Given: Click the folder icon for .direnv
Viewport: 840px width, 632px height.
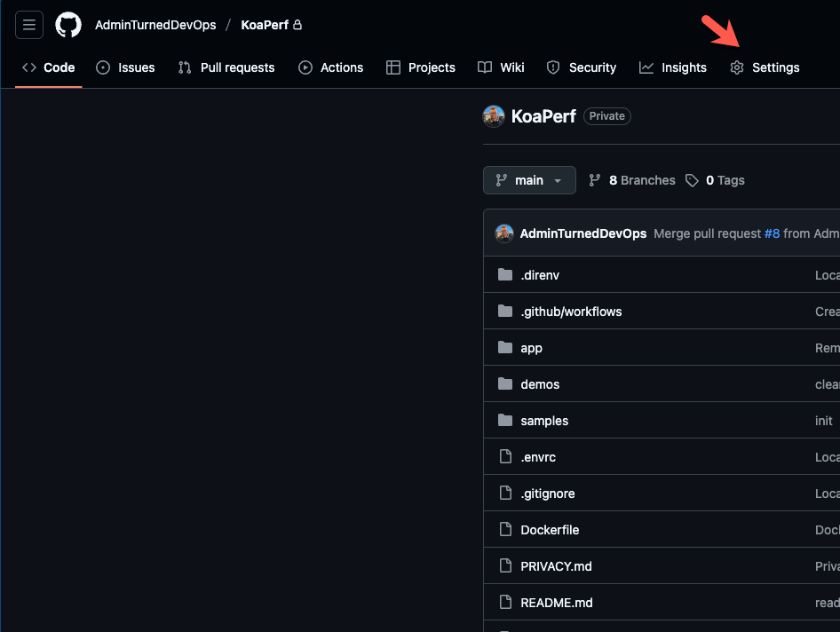Looking at the screenshot, I should click(505, 275).
